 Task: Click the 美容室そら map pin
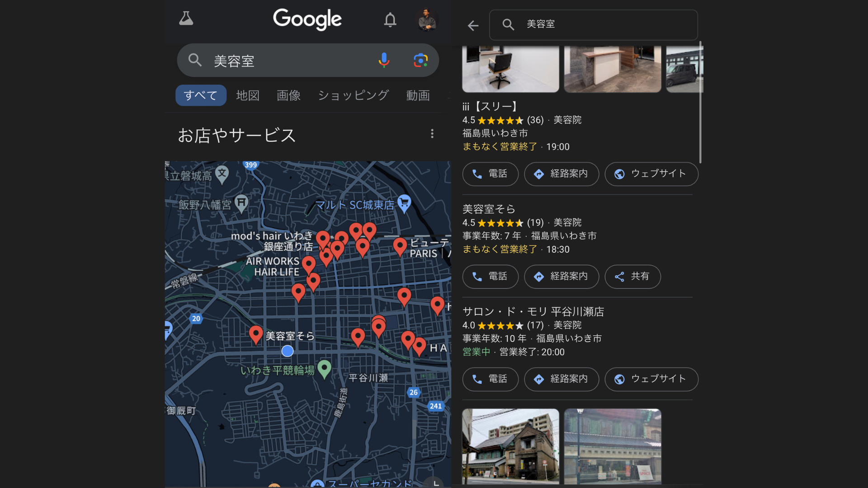click(x=256, y=335)
